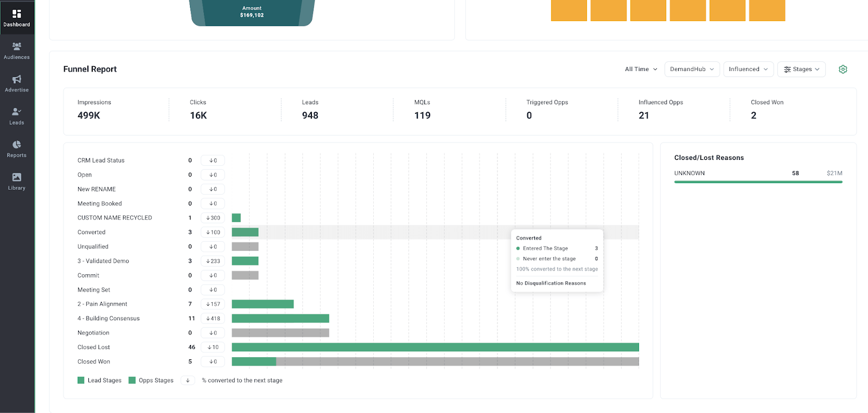Image resolution: width=868 pixels, height=413 pixels.
Task: Select the MQLs metric card
Action: pos(449,110)
